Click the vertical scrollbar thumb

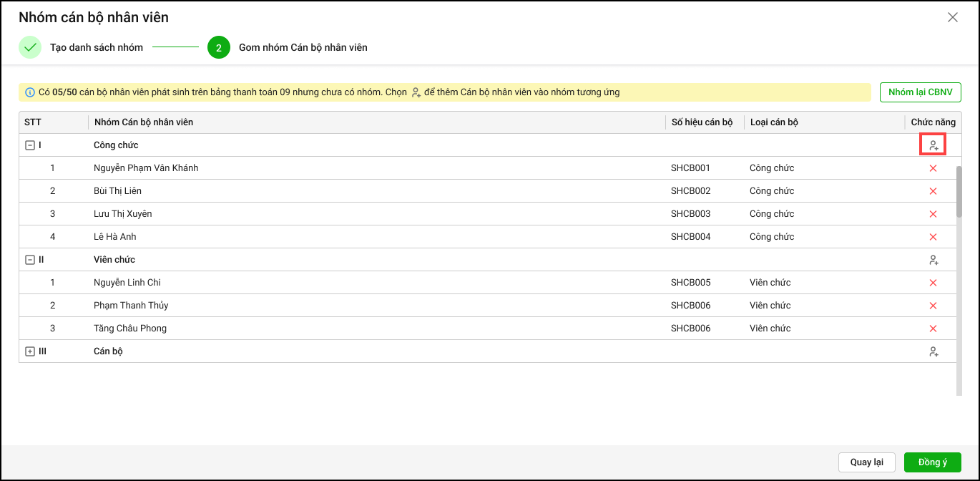[959, 192]
